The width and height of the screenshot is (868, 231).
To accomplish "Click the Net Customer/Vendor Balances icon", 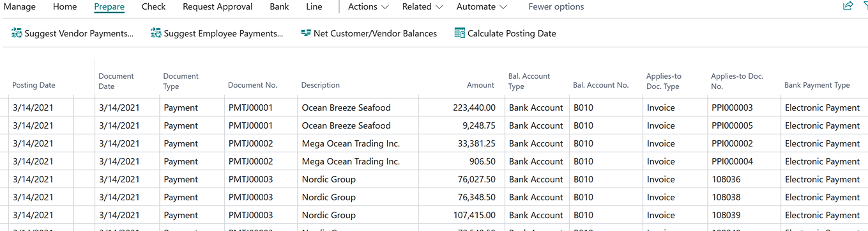I will (x=306, y=33).
